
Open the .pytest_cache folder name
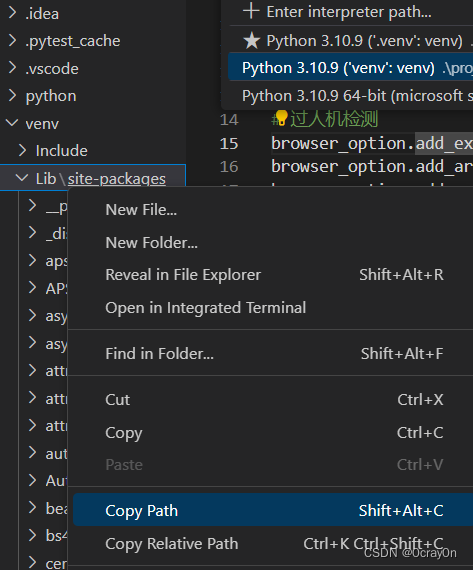click(73, 41)
